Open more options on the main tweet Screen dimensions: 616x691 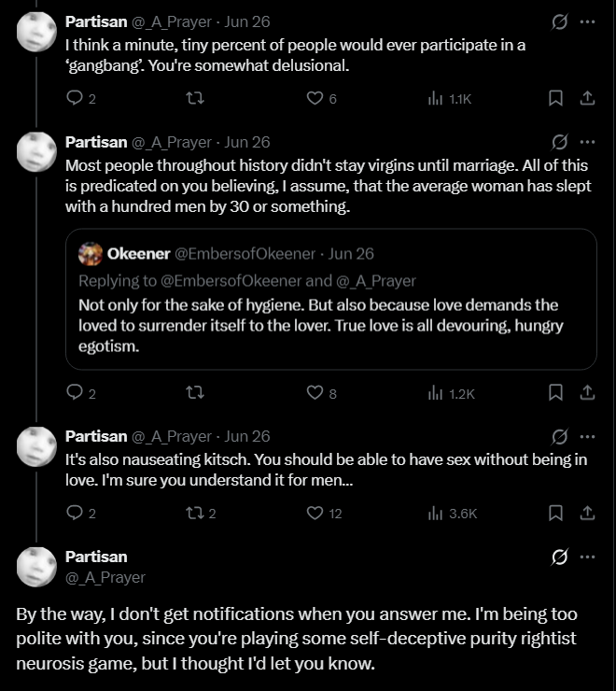[587, 557]
